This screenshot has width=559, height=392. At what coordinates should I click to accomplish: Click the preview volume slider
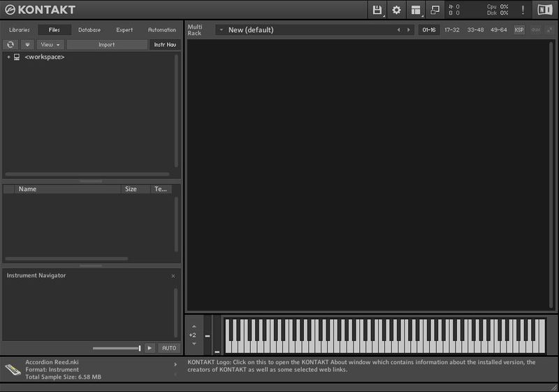(x=116, y=348)
